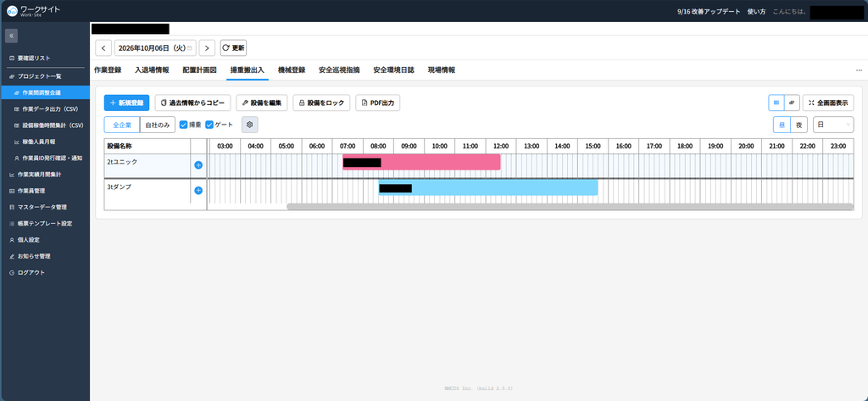Click the 新規登録 button

tap(127, 103)
